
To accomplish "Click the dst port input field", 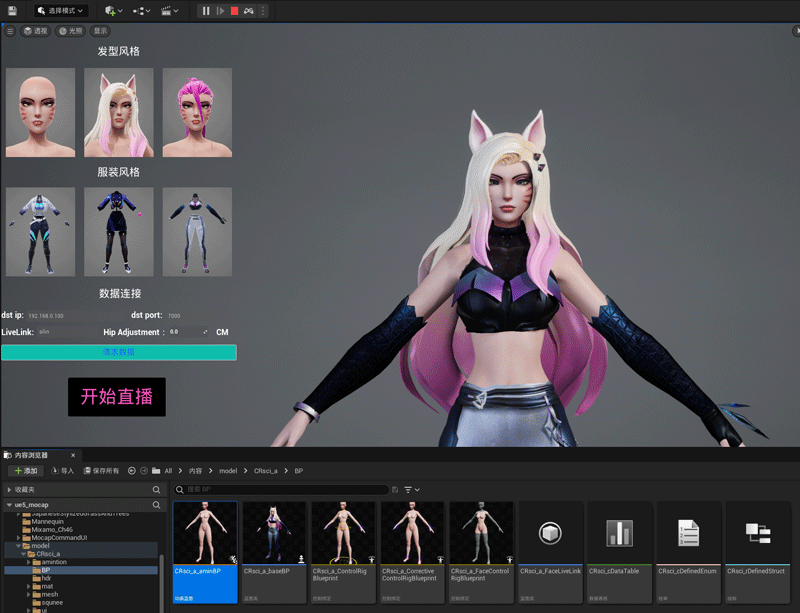I will point(199,315).
